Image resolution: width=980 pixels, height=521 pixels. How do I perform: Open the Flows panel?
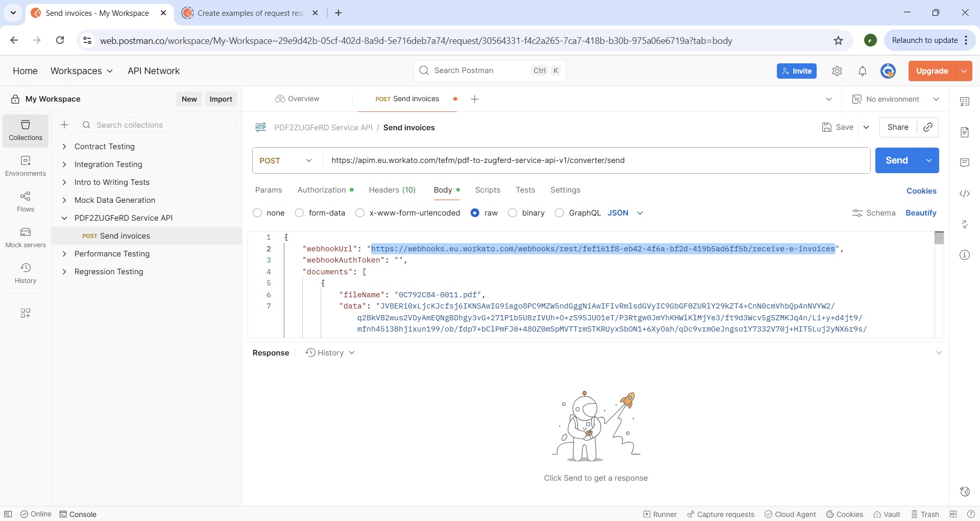coord(25,201)
